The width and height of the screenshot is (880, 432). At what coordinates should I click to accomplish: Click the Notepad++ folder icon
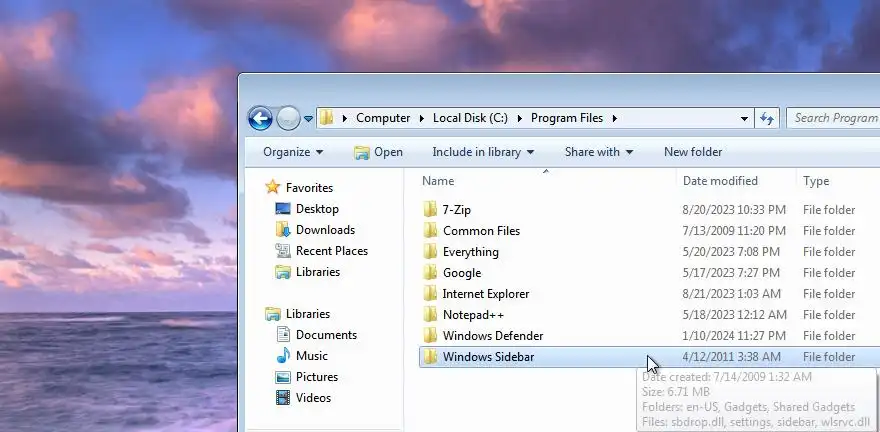point(430,315)
